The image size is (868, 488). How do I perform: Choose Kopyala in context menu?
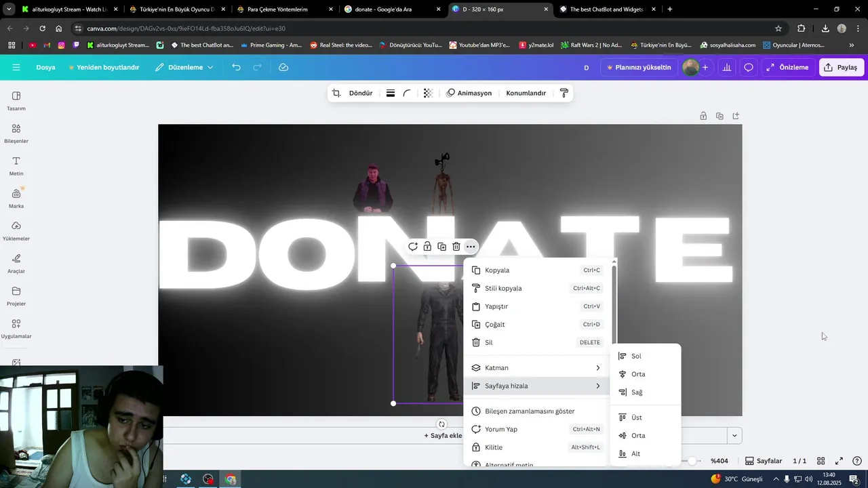[x=536, y=270]
